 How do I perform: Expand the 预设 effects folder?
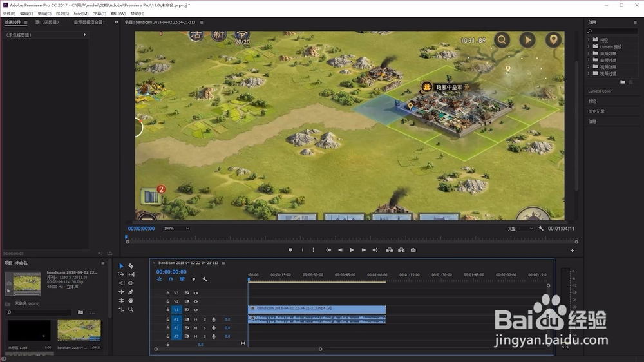tap(589, 40)
